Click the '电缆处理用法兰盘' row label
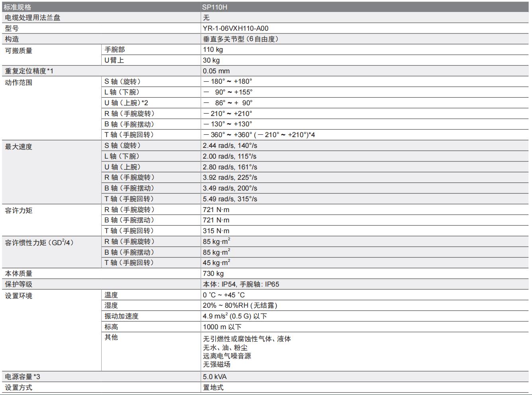 click(32, 18)
